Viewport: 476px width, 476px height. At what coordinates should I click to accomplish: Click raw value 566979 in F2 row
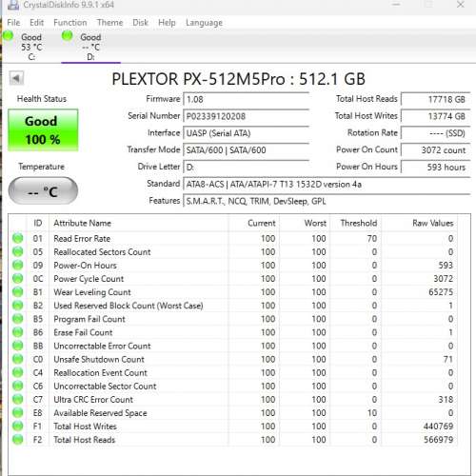point(439,440)
